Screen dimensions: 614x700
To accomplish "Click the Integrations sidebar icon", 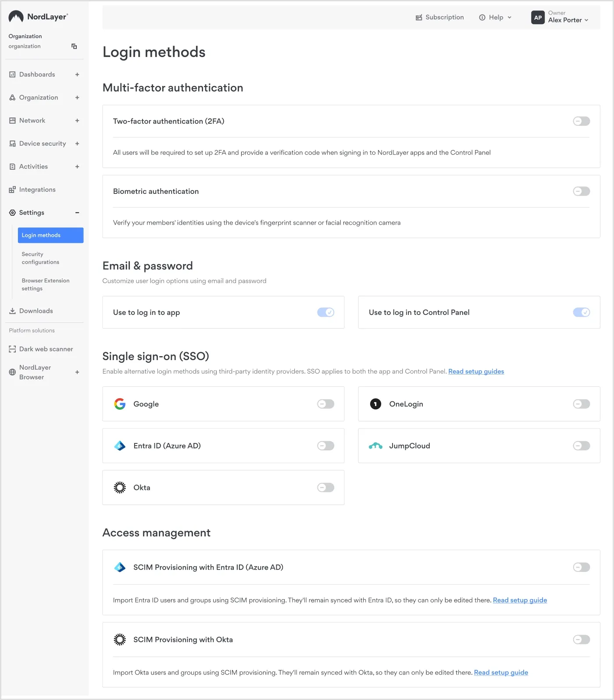I will [x=12, y=189].
